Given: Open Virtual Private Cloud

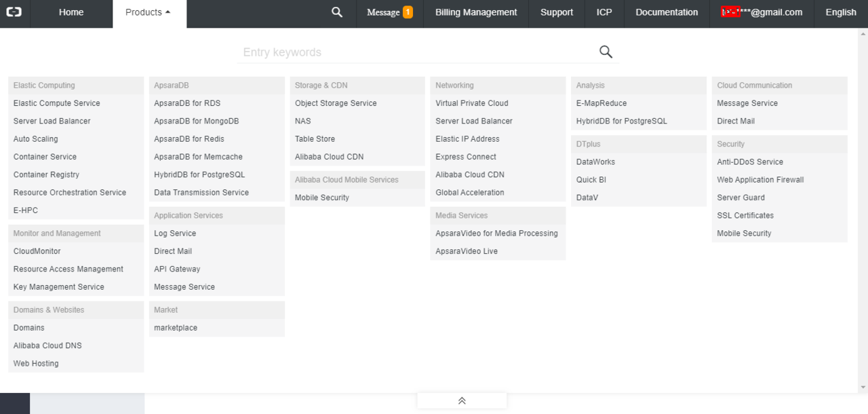Looking at the screenshot, I should click(x=472, y=103).
